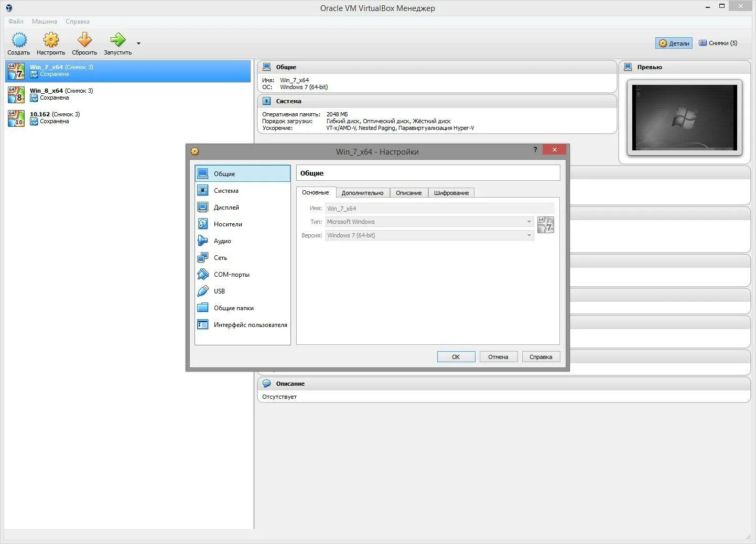756x544 pixels.
Task: Click the help question mark in dialog title
Action: 535,150
